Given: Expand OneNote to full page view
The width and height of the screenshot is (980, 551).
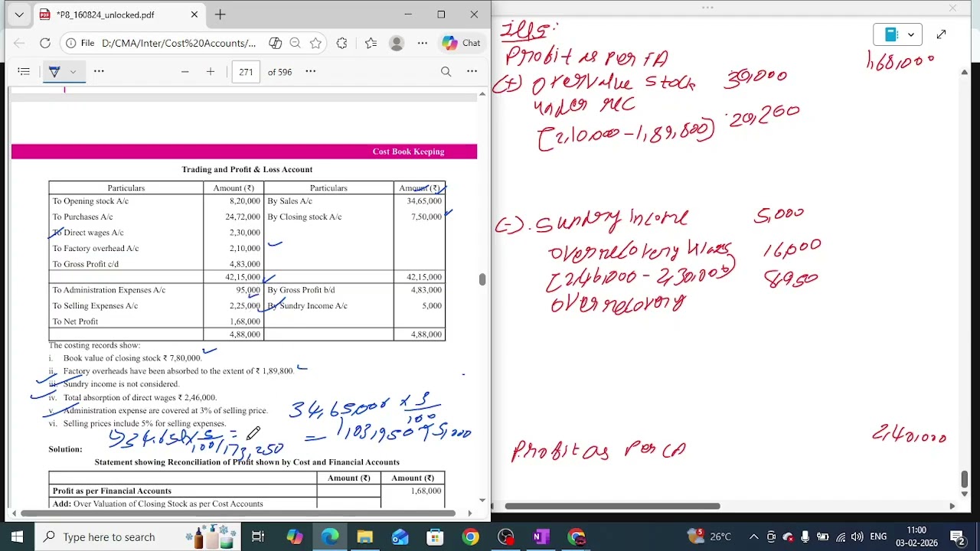Looking at the screenshot, I should (x=941, y=34).
